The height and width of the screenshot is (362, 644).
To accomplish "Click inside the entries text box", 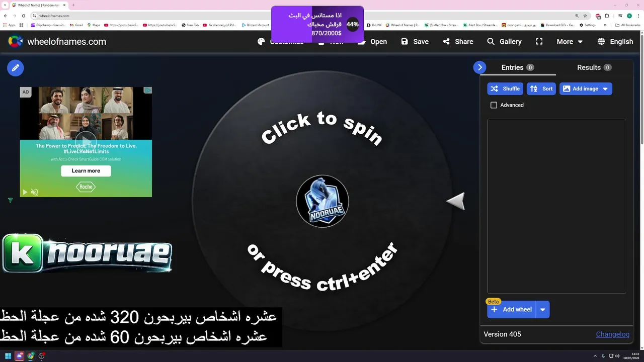I will 556,206.
